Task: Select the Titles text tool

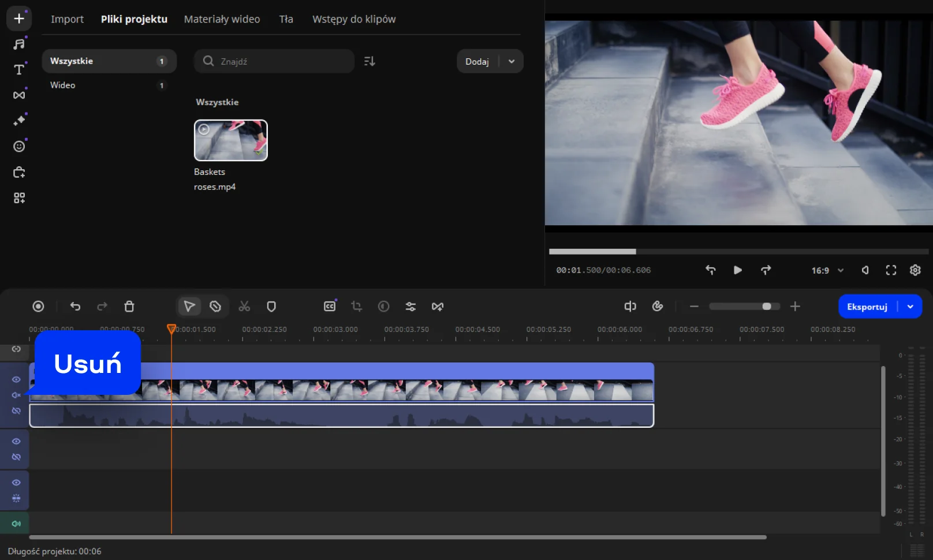Action: pos(19,70)
